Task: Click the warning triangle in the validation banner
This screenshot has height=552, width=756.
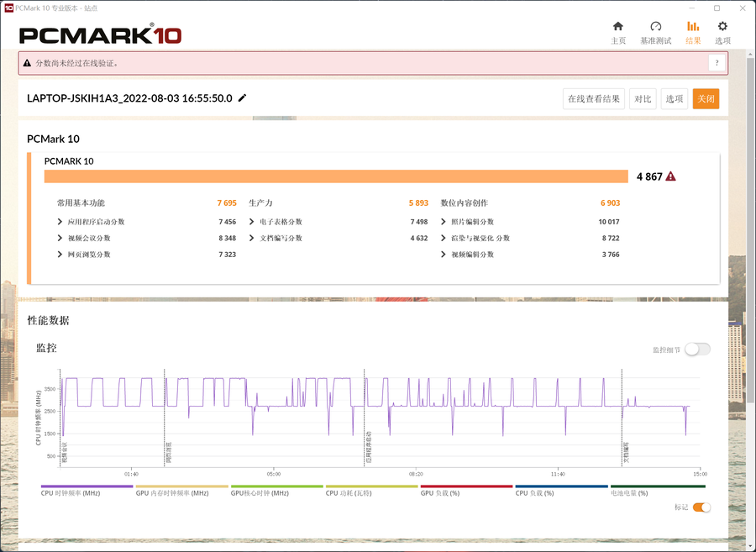Action: (27, 63)
